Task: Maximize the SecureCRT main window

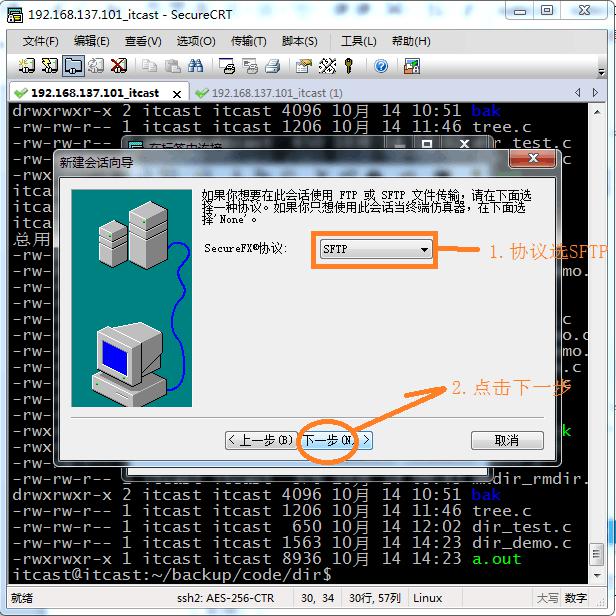Action: click(546, 11)
